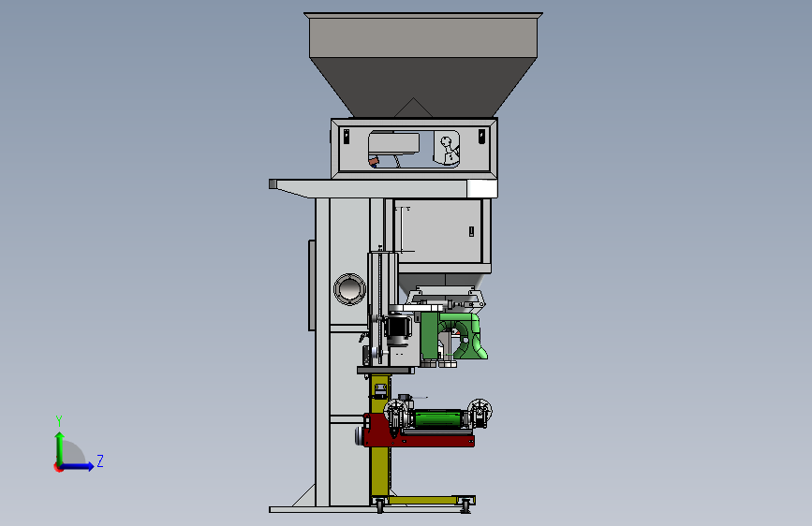Select the yellow vertical lifting column
The image size is (812, 526).
click(379, 437)
